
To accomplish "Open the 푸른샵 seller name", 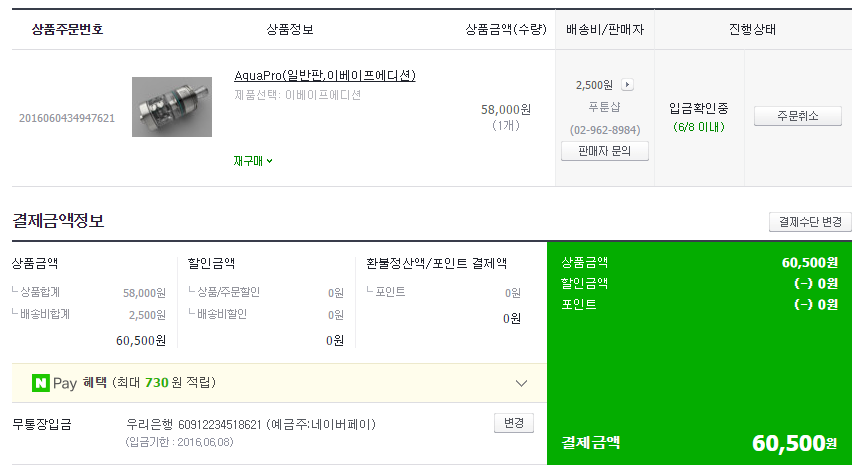I will [x=605, y=107].
